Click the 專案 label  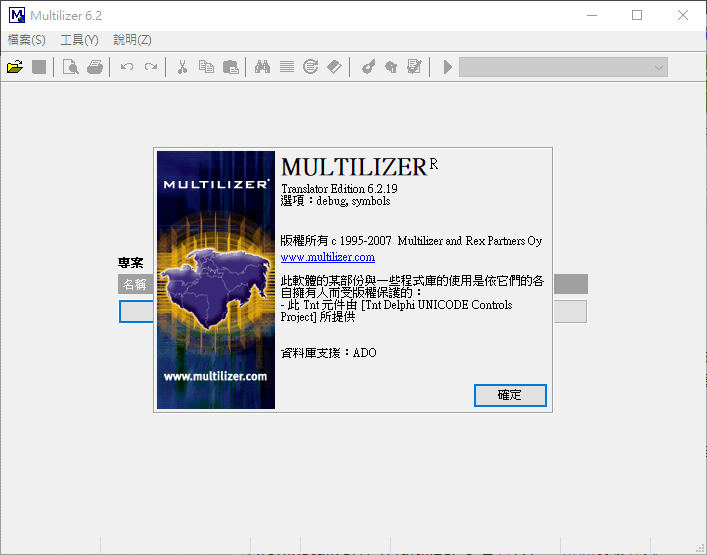131,263
